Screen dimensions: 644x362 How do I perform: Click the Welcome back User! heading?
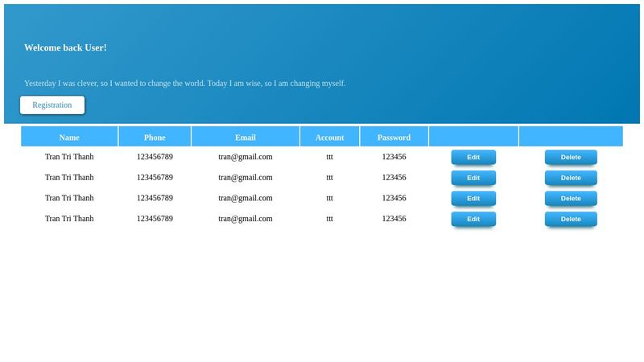(65, 47)
